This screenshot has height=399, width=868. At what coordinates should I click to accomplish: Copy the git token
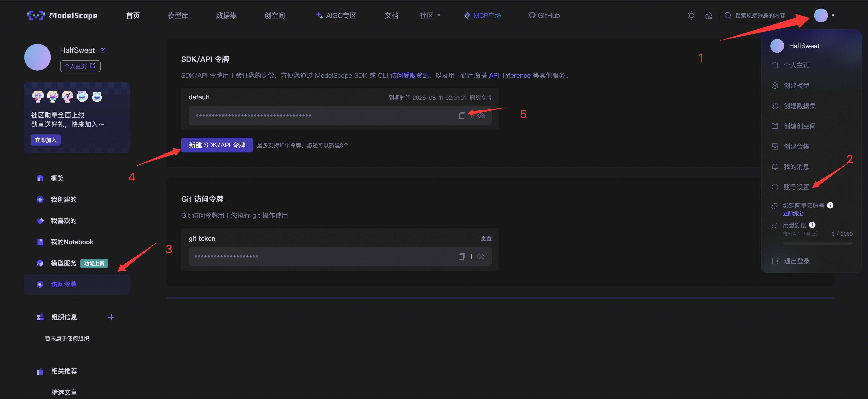coord(462,256)
